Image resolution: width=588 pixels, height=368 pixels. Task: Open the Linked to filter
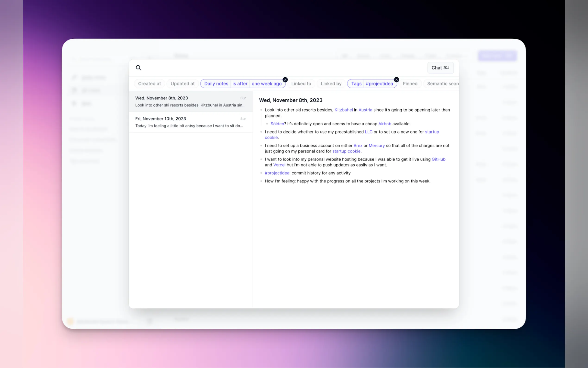click(301, 83)
